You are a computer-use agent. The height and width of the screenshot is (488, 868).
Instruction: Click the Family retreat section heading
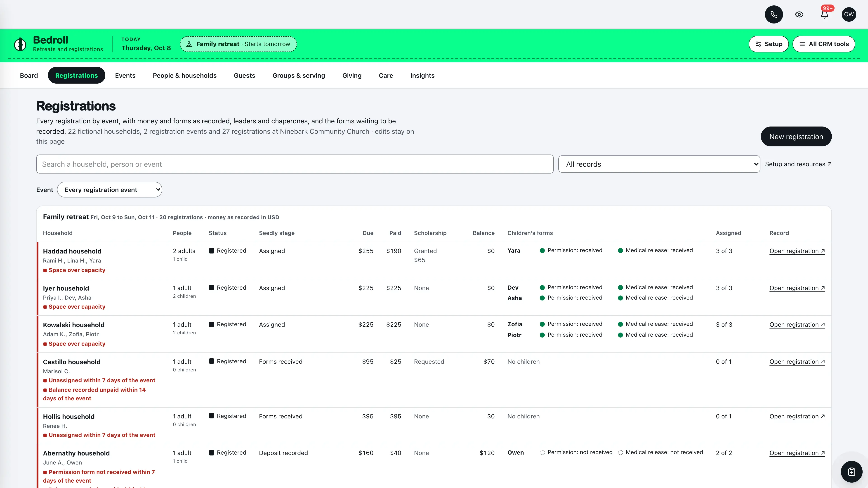[x=66, y=217]
